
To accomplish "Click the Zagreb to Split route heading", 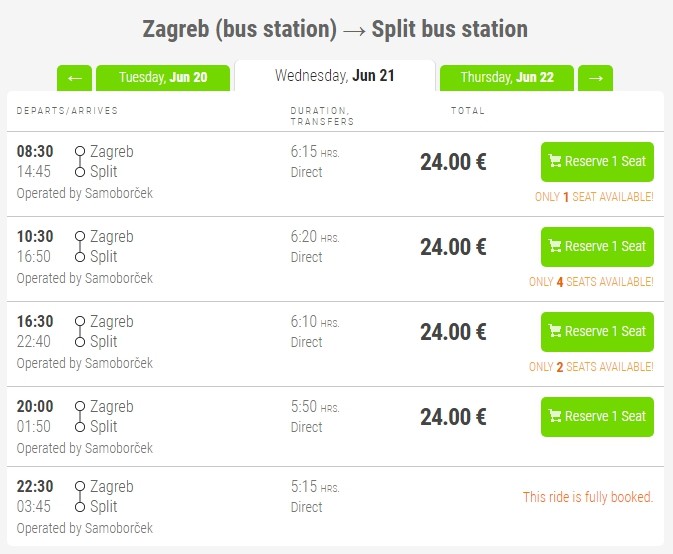I will (336, 29).
